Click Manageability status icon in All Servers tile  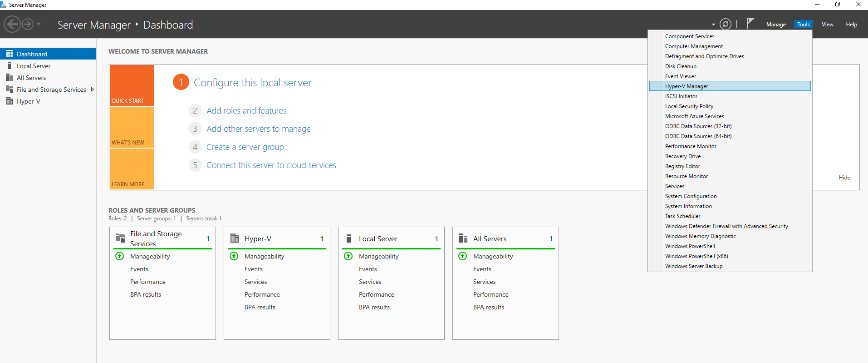463,256
